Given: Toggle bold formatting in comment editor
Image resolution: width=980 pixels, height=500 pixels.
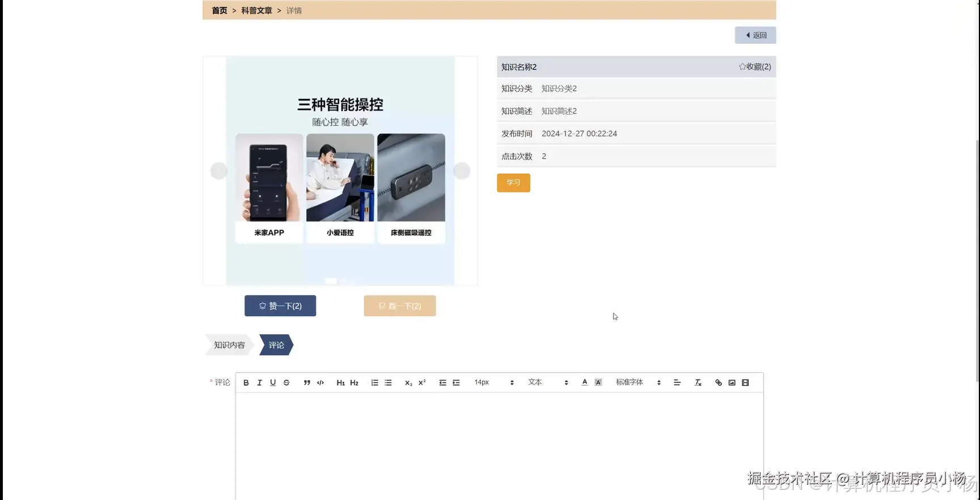Looking at the screenshot, I should tap(246, 383).
